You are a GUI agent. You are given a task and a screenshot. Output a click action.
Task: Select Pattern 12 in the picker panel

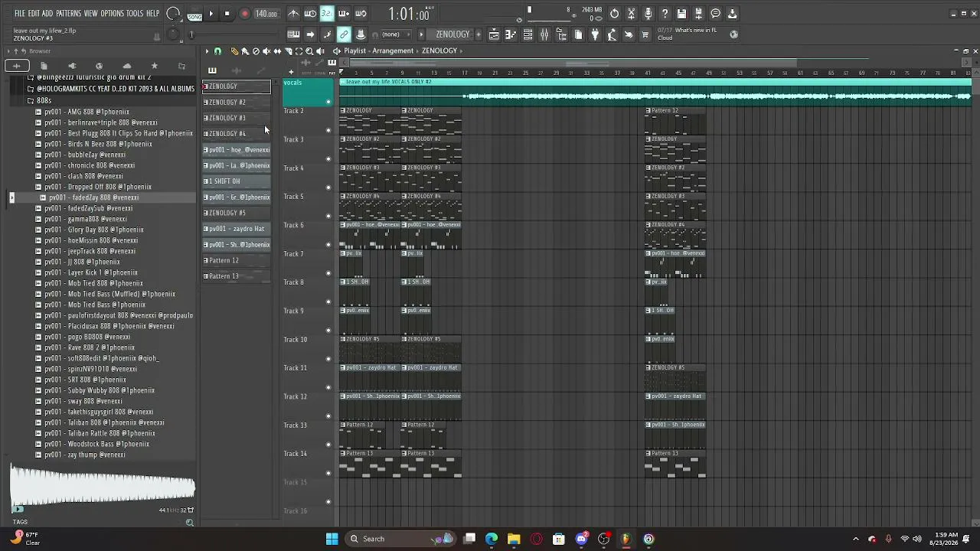click(237, 260)
